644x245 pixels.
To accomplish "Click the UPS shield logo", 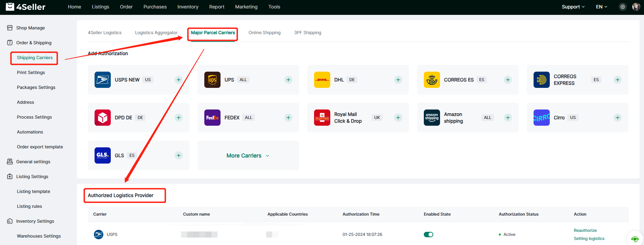I will pyautogui.click(x=212, y=80).
